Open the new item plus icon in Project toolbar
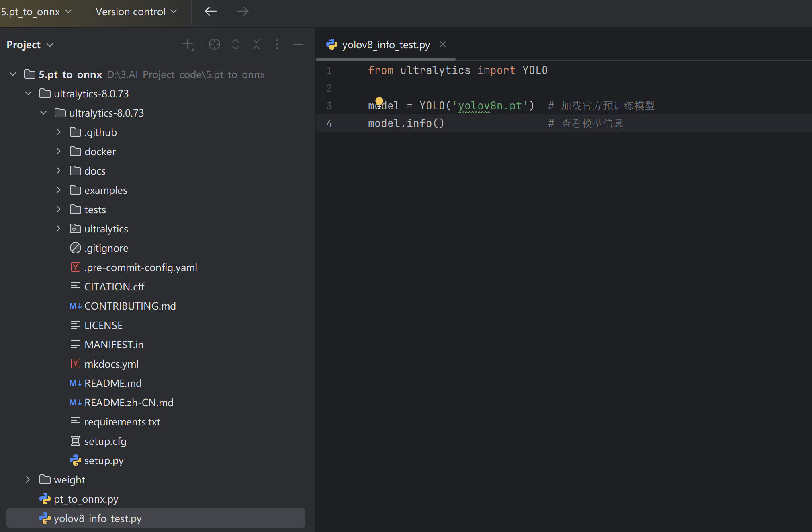Screen dimensions: 812x532 [187, 44]
